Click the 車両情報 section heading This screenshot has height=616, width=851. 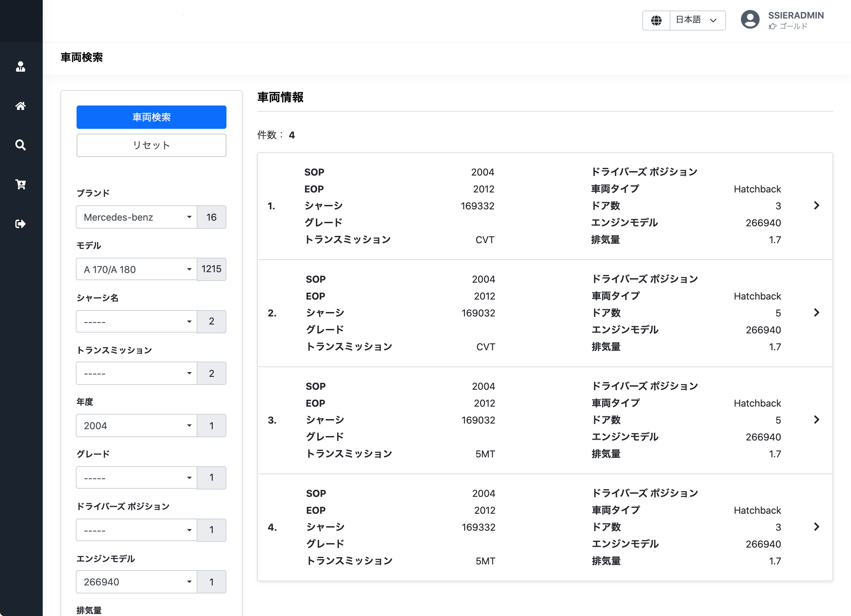click(280, 97)
